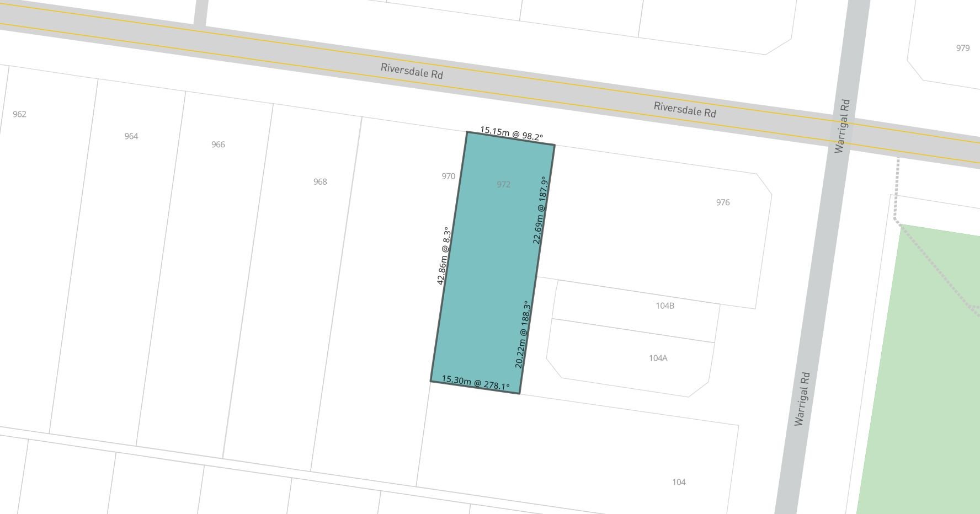Click the upper Warrigal Rd street label
The height and width of the screenshot is (514, 980).
(843, 126)
